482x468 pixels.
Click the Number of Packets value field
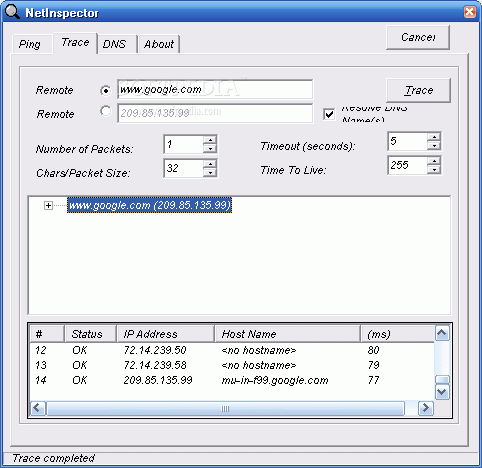click(184, 144)
